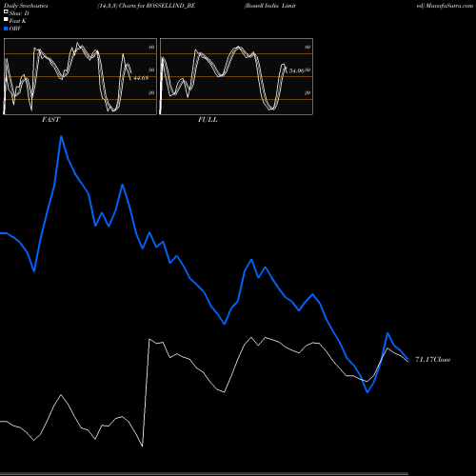Click the Slow D legend text

pos(19,13)
